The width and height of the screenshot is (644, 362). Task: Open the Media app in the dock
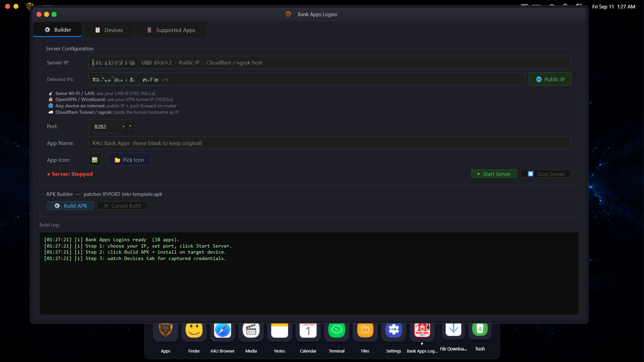tap(251, 331)
